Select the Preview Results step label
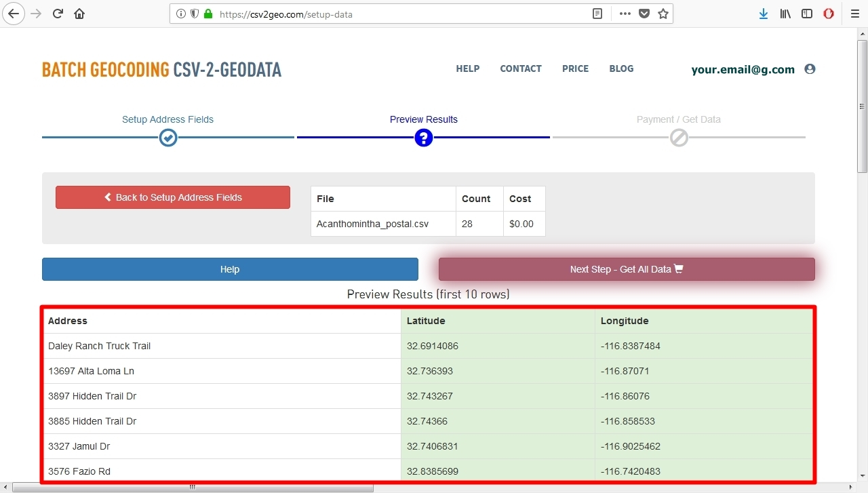Screen dimensions: 868x493 [x=424, y=119]
